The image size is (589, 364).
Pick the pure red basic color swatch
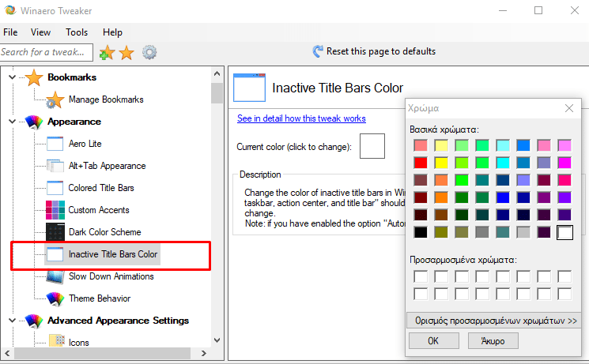click(x=421, y=163)
